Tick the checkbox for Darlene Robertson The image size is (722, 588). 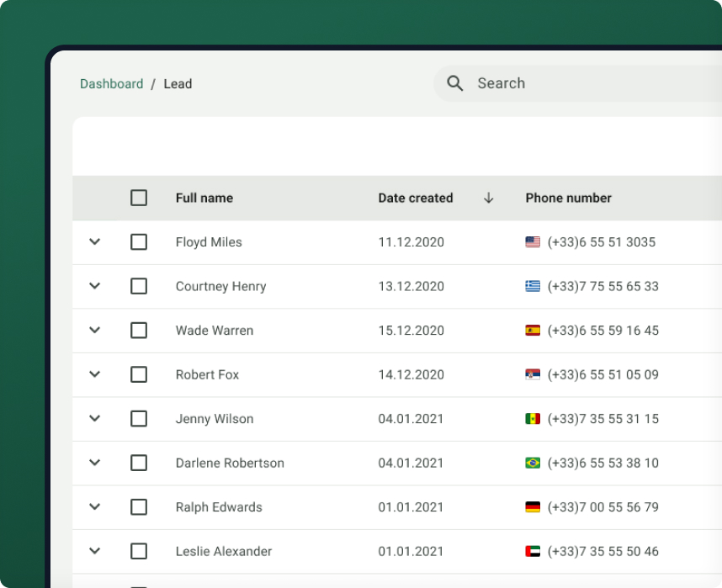[139, 463]
